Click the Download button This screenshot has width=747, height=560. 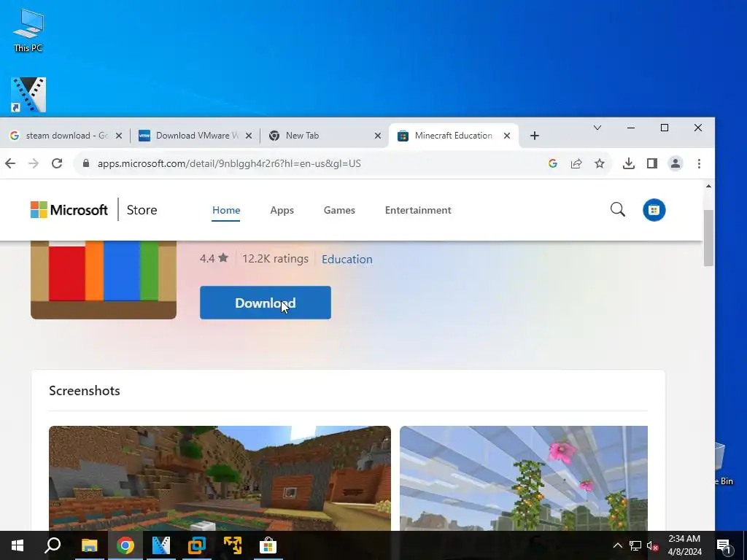266,303
